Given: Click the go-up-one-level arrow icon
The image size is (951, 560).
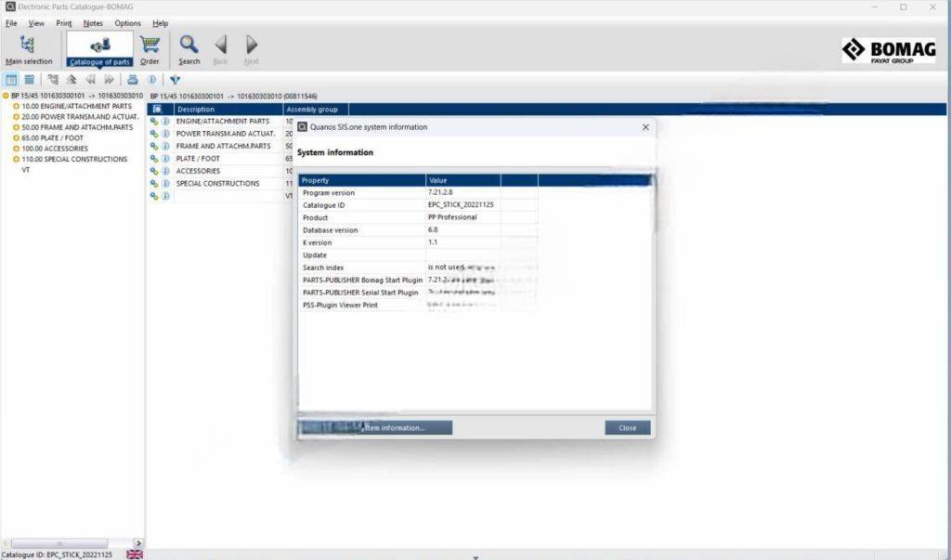Looking at the screenshot, I should (71, 79).
